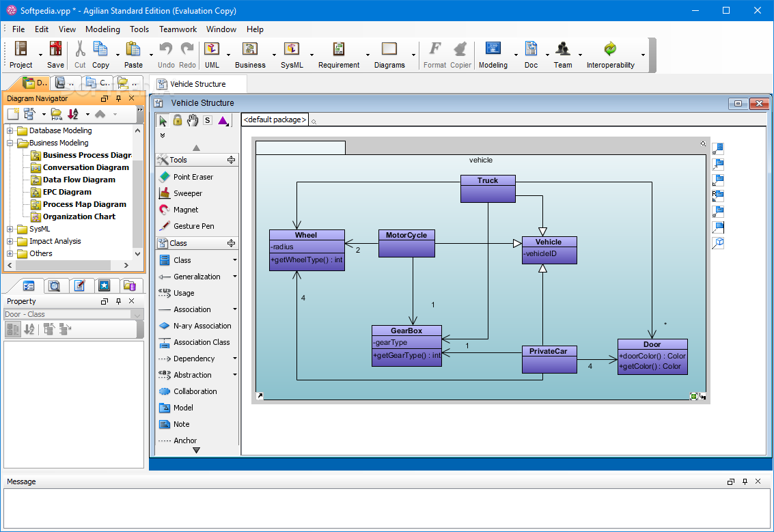Expand the Others tree folder

click(x=10, y=253)
